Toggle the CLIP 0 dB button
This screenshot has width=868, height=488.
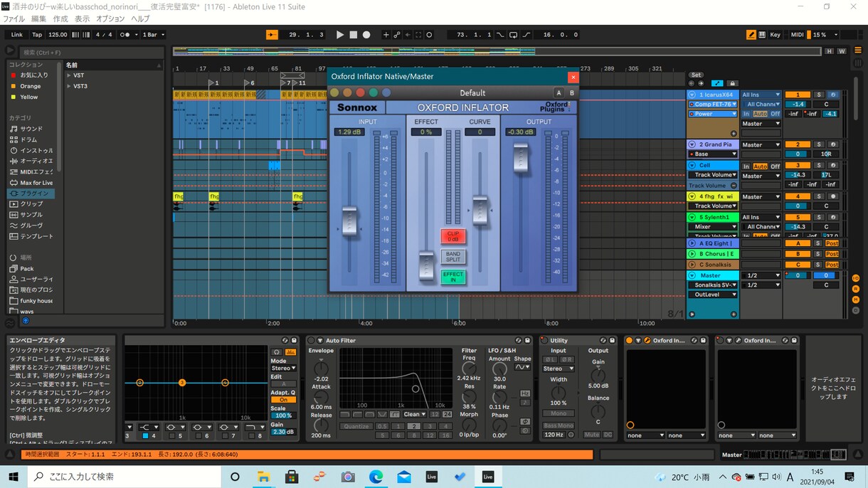453,236
